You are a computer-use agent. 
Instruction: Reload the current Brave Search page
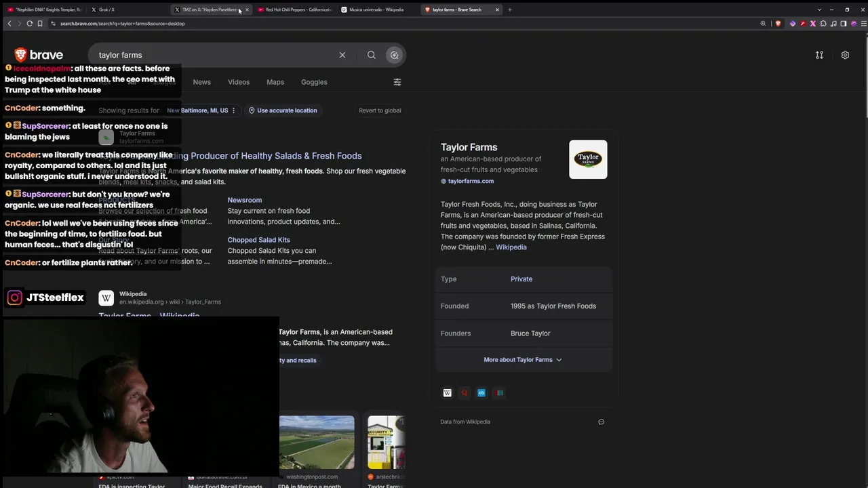point(29,24)
